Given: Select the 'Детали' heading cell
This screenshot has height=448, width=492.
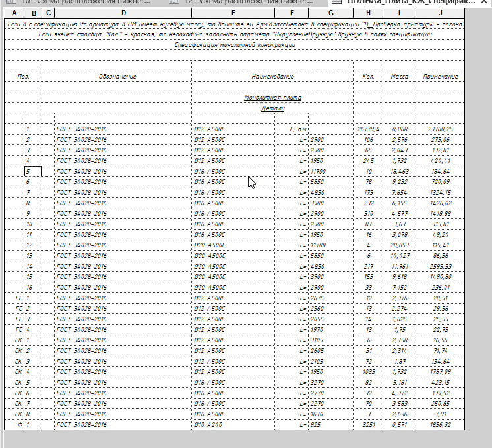Looking at the screenshot, I should pyautogui.click(x=272, y=108).
